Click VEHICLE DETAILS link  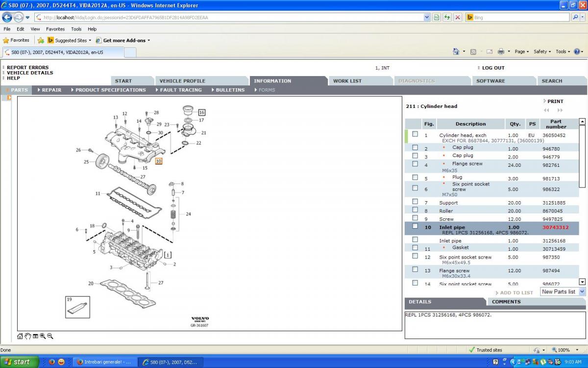tap(30, 73)
